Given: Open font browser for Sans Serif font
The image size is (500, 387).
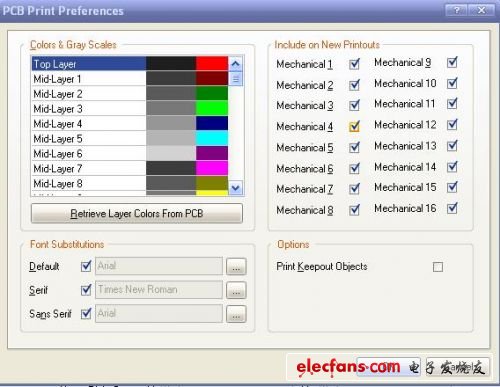Looking at the screenshot, I should point(236,314).
